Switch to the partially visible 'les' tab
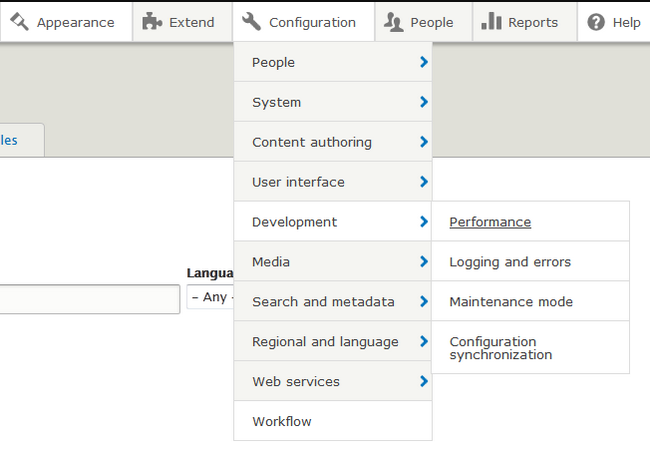Image resolution: width=650 pixels, height=449 pixels. (22, 140)
